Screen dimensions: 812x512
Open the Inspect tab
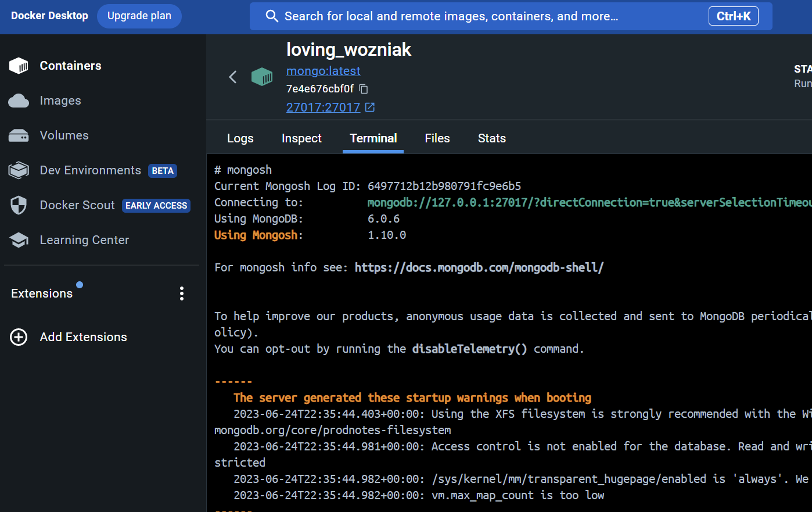click(x=301, y=138)
